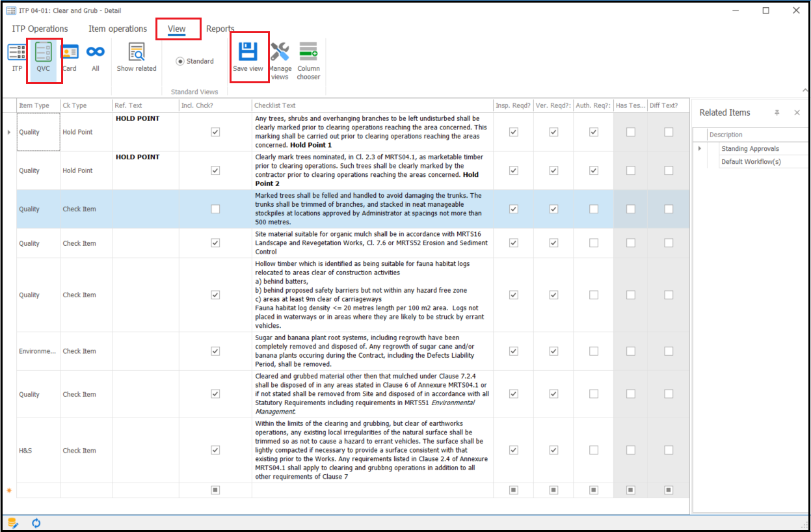Click the Auth. Req? column header
811x532 pixels.
(x=593, y=105)
